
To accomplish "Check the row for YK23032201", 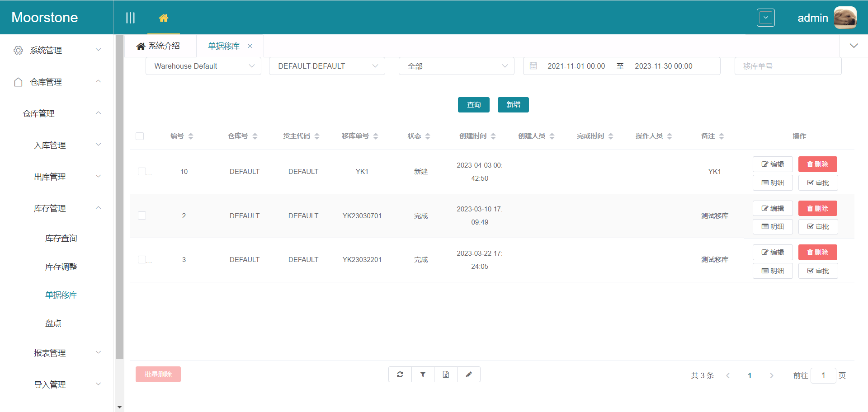I will coord(142,260).
